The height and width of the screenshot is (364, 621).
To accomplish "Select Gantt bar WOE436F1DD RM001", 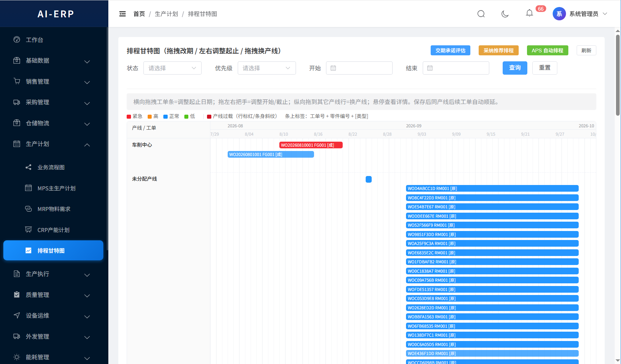I will (492, 353).
